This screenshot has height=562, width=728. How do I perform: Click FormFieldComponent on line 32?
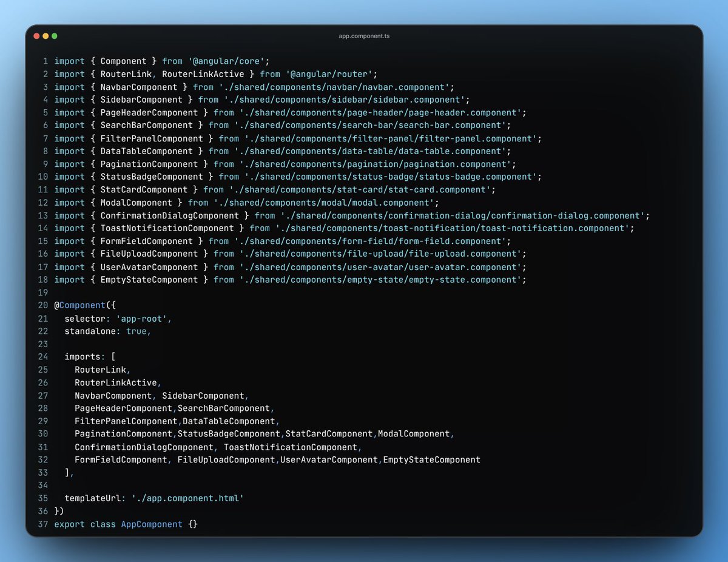coord(121,460)
